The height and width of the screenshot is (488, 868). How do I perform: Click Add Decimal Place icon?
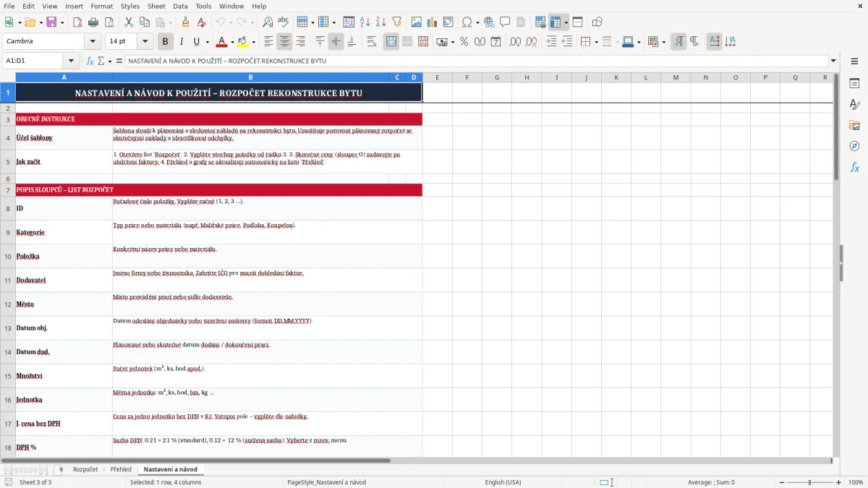514,42
